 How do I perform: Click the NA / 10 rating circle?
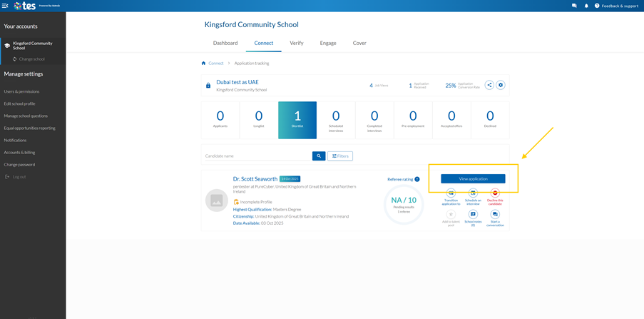(x=404, y=205)
